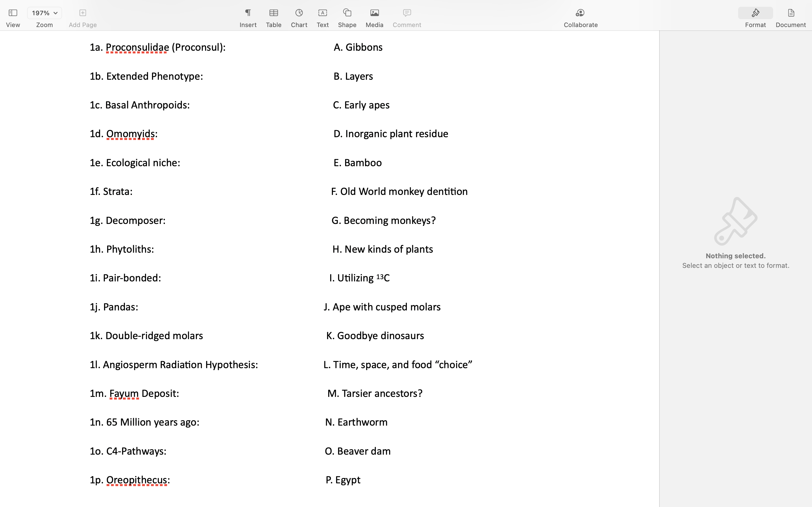Click the Add Page icon

click(83, 13)
